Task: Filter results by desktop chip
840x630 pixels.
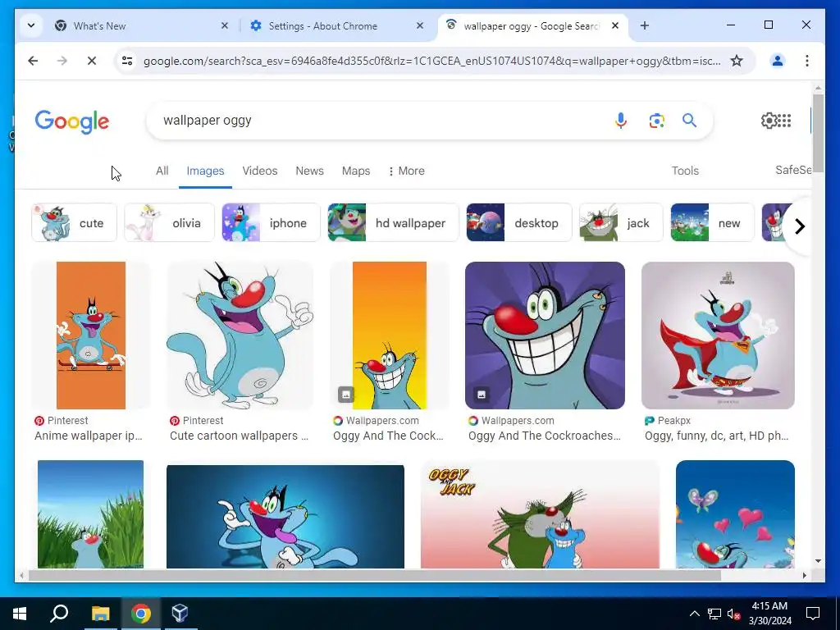Action: 519,223
